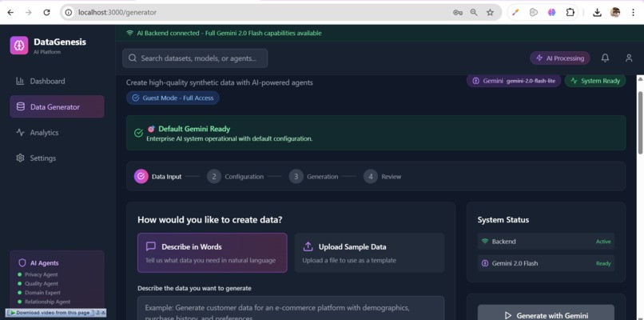Open Settings from the sidebar
644x320 pixels.
(x=57, y=158)
